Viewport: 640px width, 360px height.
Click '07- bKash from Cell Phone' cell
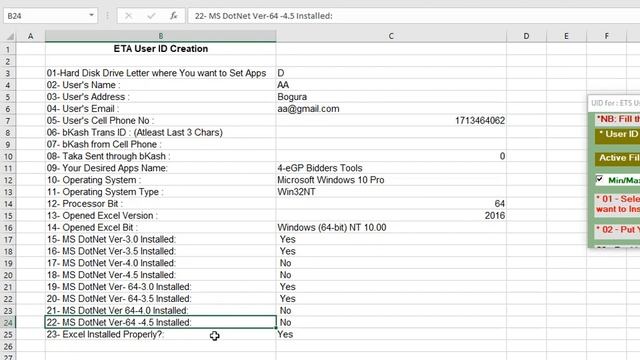(160, 144)
